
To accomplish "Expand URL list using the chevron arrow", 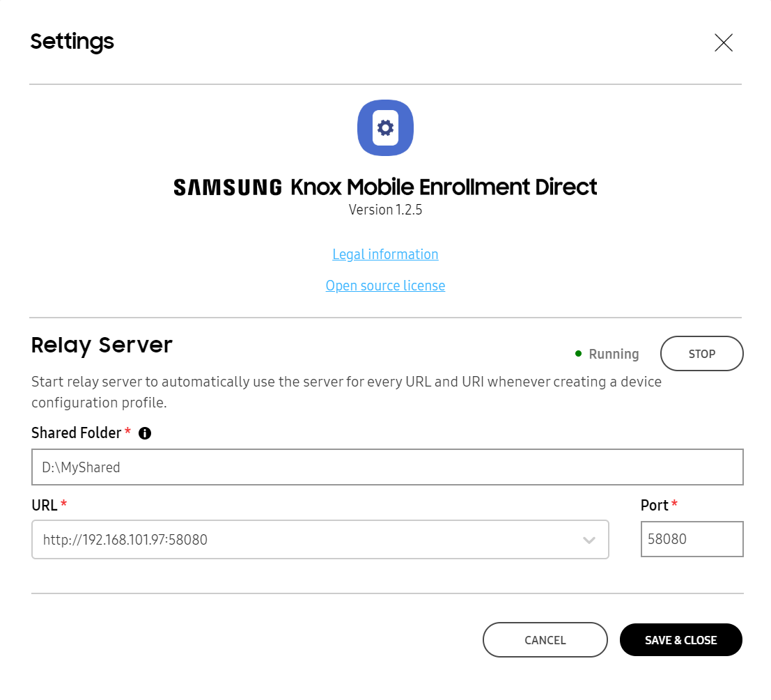I will click(589, 540).
